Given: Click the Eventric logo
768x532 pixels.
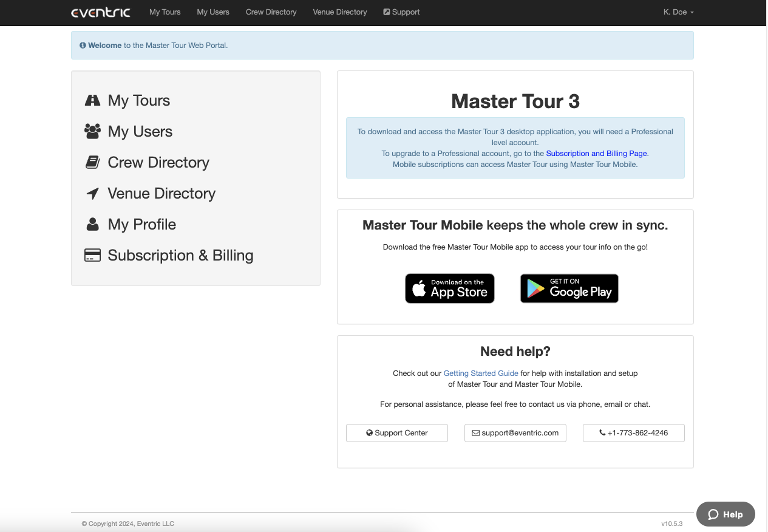Looking at the screenshot, I should [x=101, y=12].
